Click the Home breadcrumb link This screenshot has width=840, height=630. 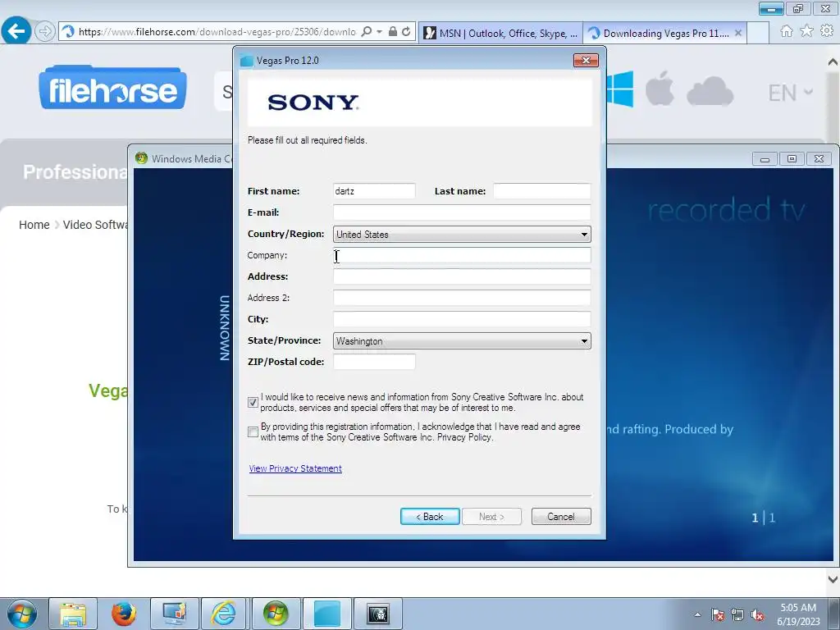[34, 225]
